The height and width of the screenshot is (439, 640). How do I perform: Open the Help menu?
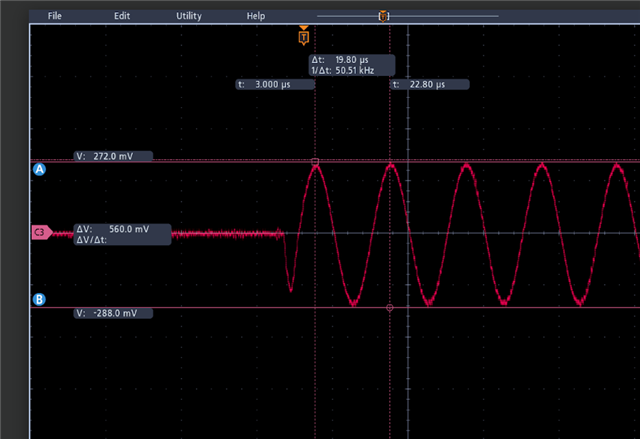pyautogui.click(x=256, y=16)
